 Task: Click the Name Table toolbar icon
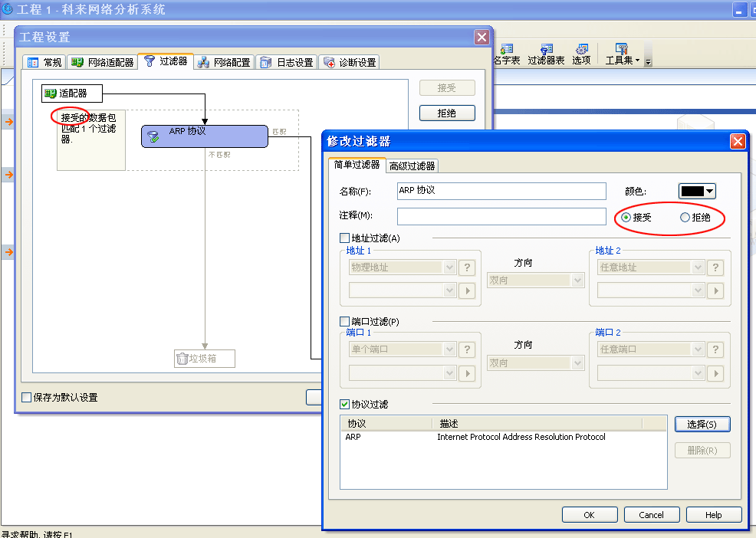point(507,54)
